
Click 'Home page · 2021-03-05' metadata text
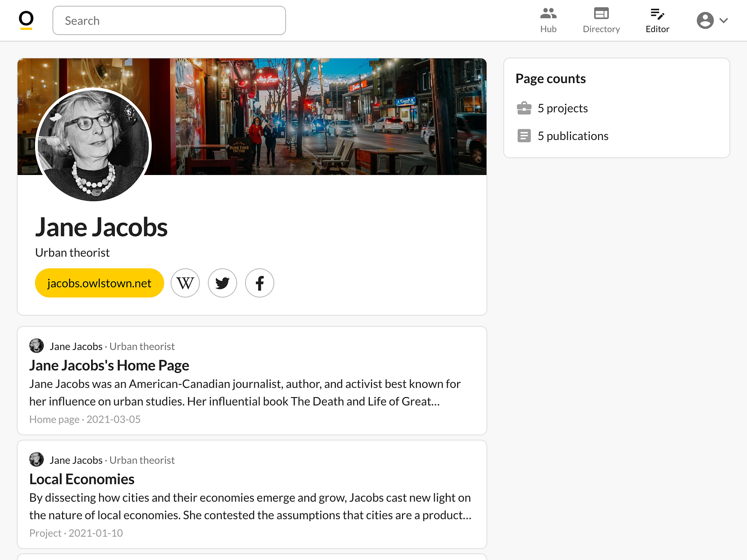tap(85, 419)
